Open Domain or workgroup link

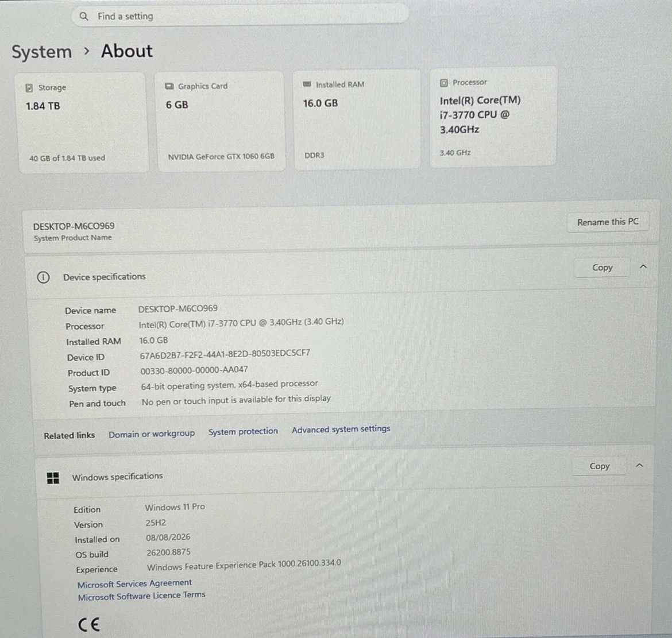[152, 434]
